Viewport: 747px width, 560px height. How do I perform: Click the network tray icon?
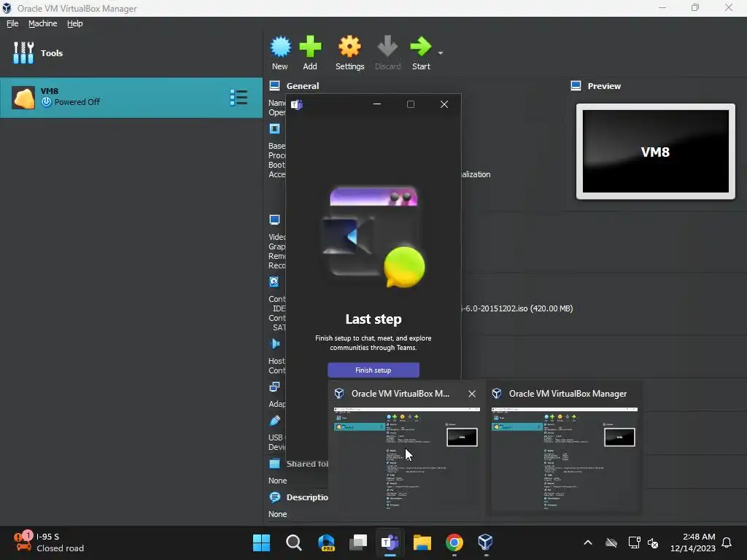click(634, 542)
